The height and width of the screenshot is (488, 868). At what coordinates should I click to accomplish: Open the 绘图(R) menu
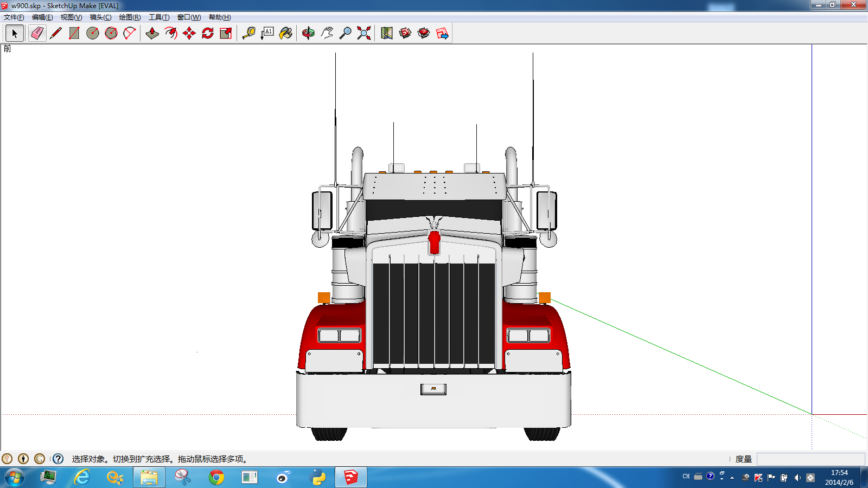130,17
